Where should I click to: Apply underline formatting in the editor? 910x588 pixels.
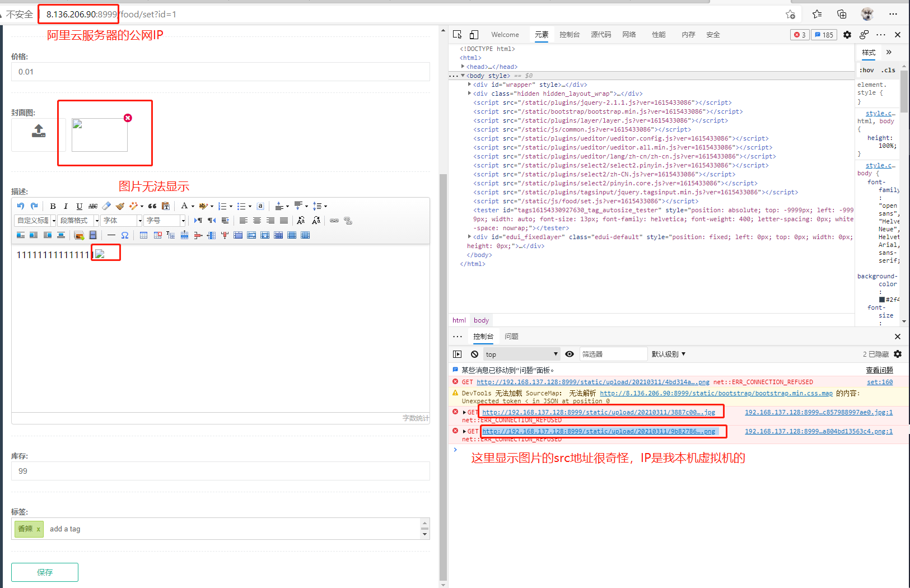[79, 206]
